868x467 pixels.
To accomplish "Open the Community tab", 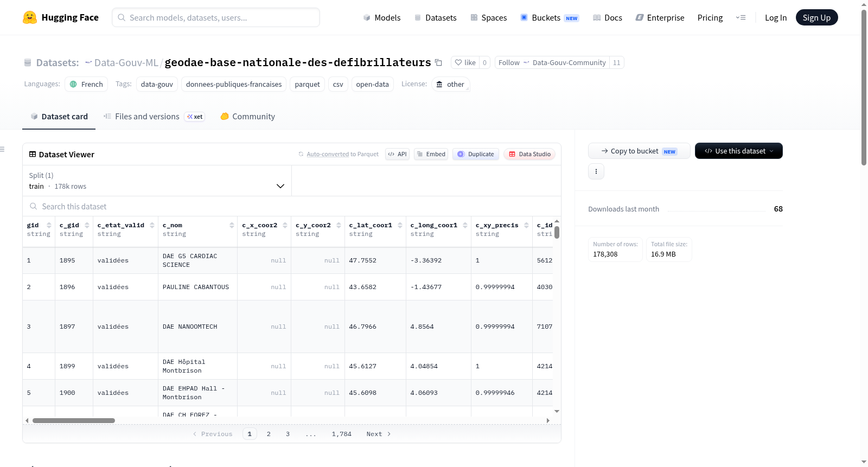I will coord(247,117).
